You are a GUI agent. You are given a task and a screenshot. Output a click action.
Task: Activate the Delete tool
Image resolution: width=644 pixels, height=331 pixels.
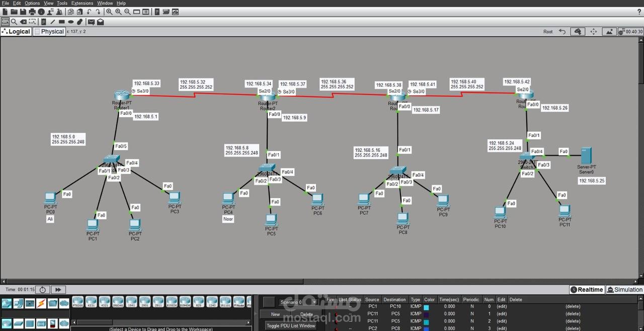tap(23, 22)
